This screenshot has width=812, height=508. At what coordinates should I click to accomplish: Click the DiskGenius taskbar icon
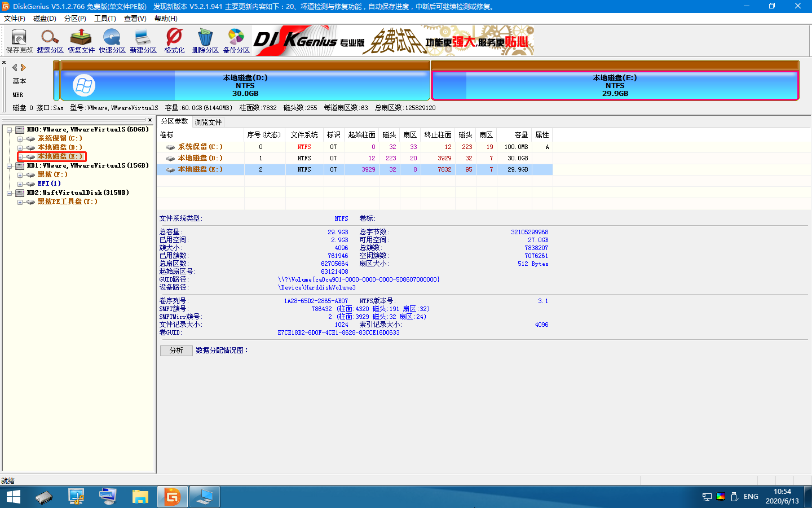click(172, 497)
